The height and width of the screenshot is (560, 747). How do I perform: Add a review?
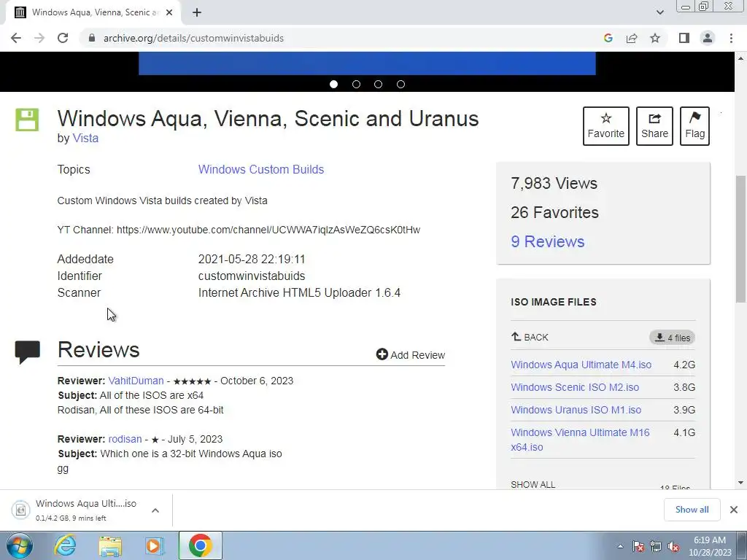click(x=410, y=355)
